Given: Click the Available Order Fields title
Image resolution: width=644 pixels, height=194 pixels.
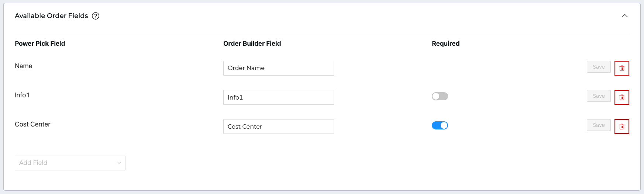Looking at the screenshot, I should coord(51,16).
